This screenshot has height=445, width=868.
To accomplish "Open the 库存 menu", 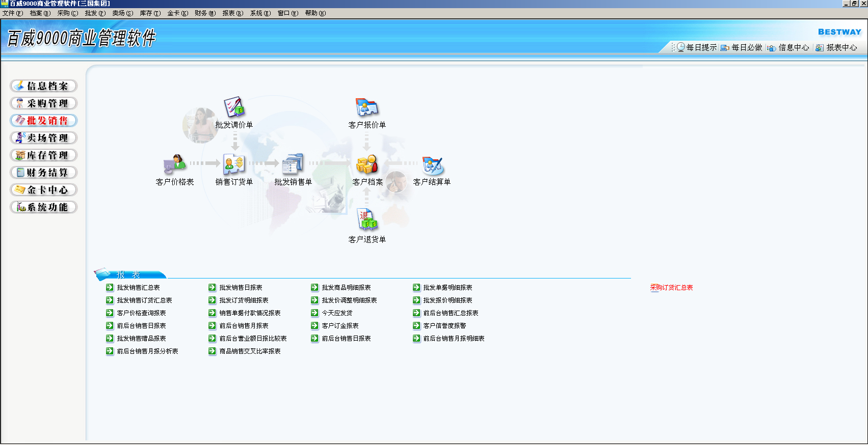I will (150, 13).
